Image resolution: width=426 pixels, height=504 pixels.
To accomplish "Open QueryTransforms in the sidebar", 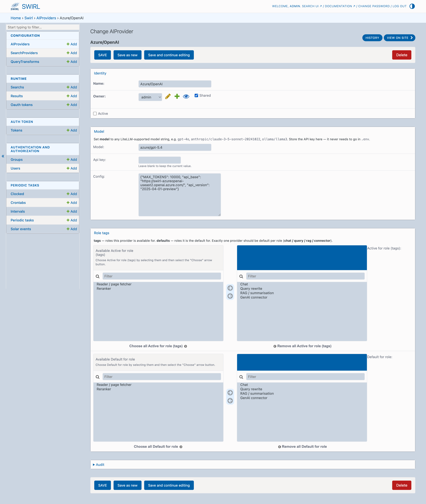I will pos(25,62).
